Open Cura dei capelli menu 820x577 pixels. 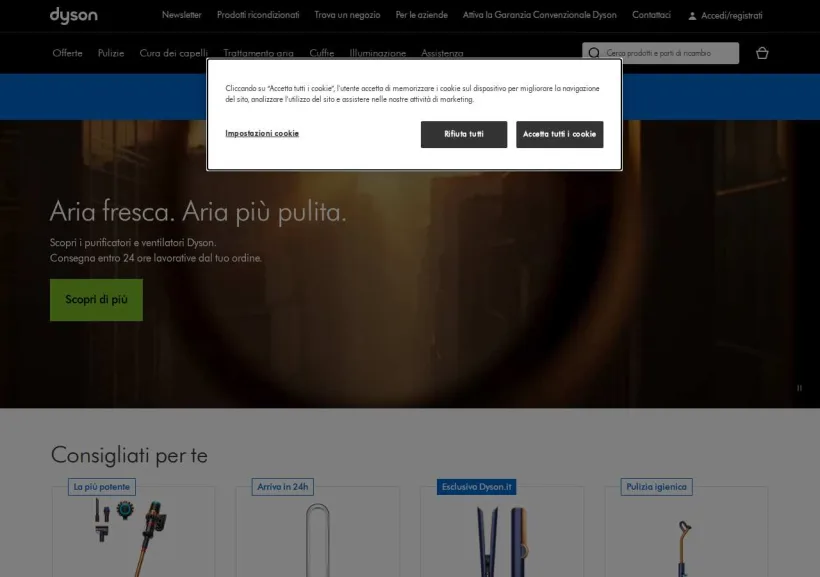click(174, 53)
